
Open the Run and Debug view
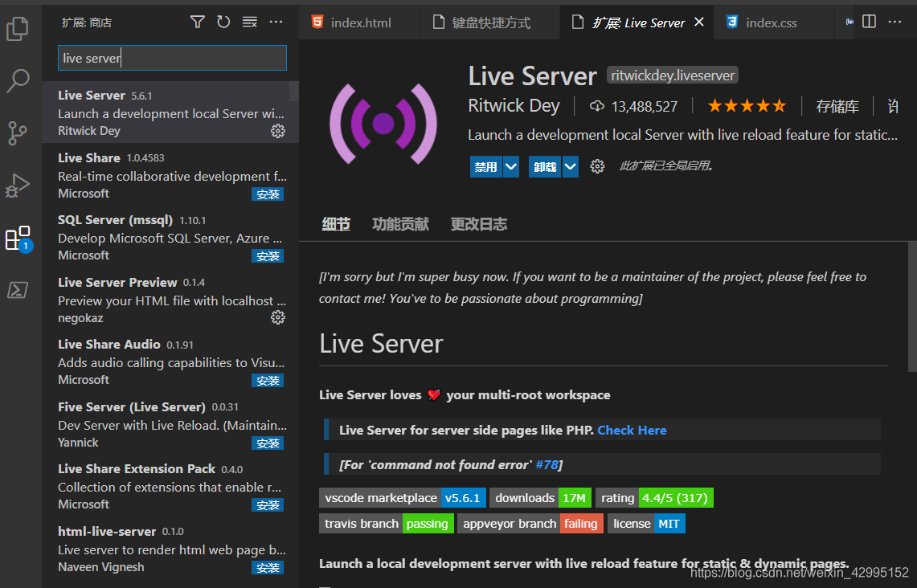[x=18, y=186]
